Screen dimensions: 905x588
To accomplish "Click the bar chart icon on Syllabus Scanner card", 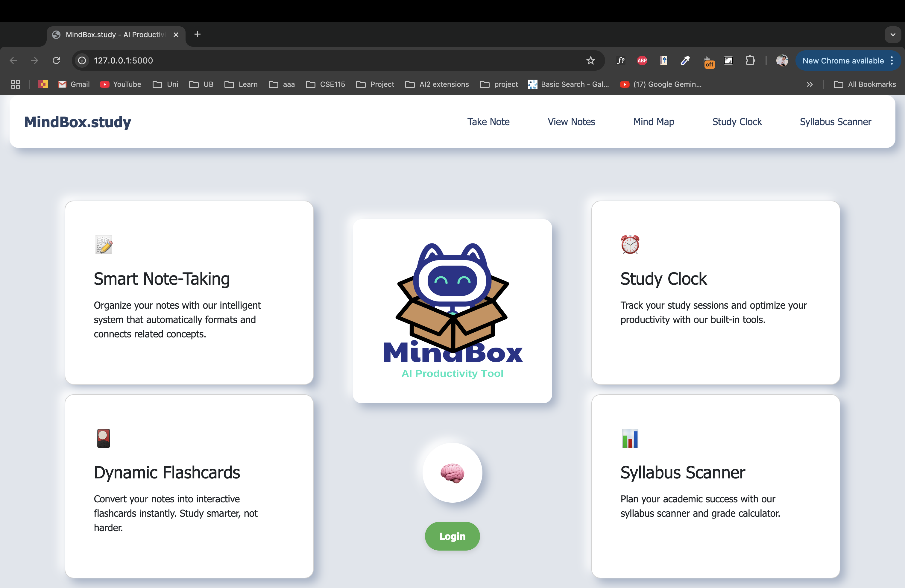I will tap(630, 438).
